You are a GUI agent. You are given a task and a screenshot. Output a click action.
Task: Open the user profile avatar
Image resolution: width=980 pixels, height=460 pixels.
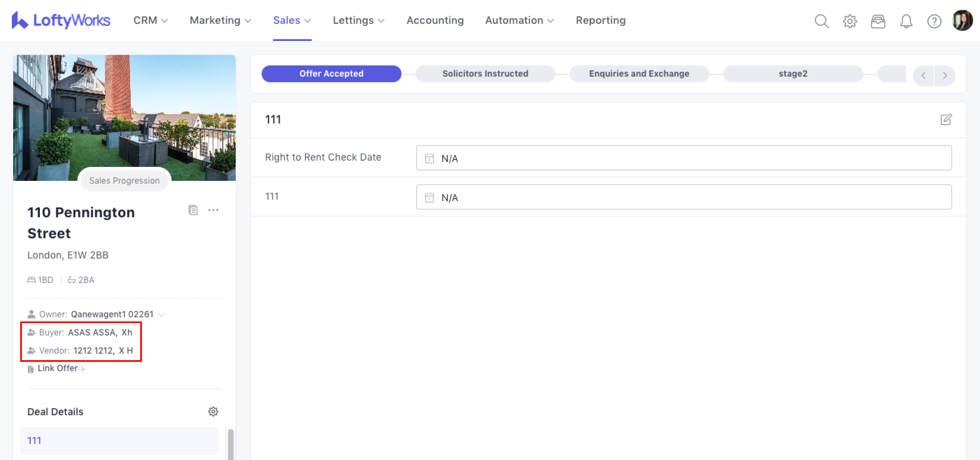[962, 20]
